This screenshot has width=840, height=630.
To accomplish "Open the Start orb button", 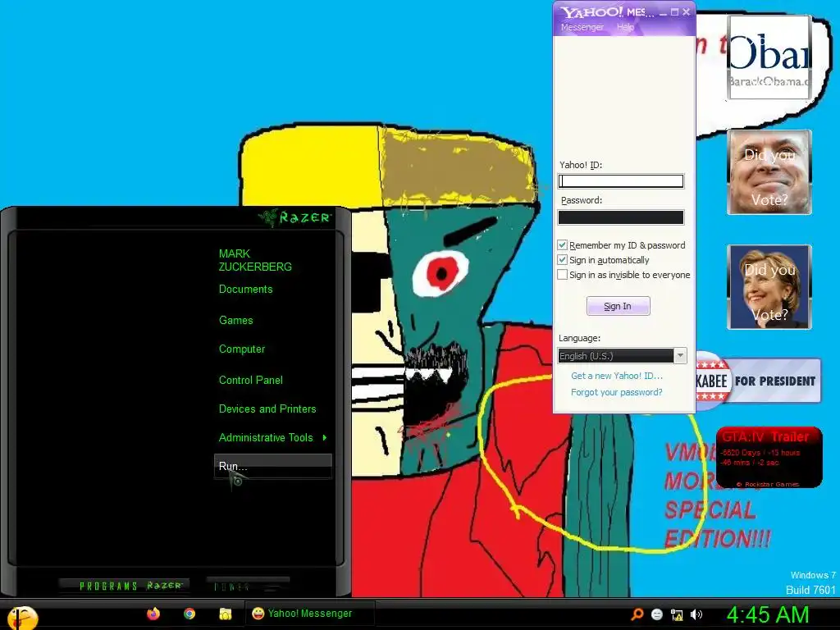I will pyautogui.click(x=21, y=617).
